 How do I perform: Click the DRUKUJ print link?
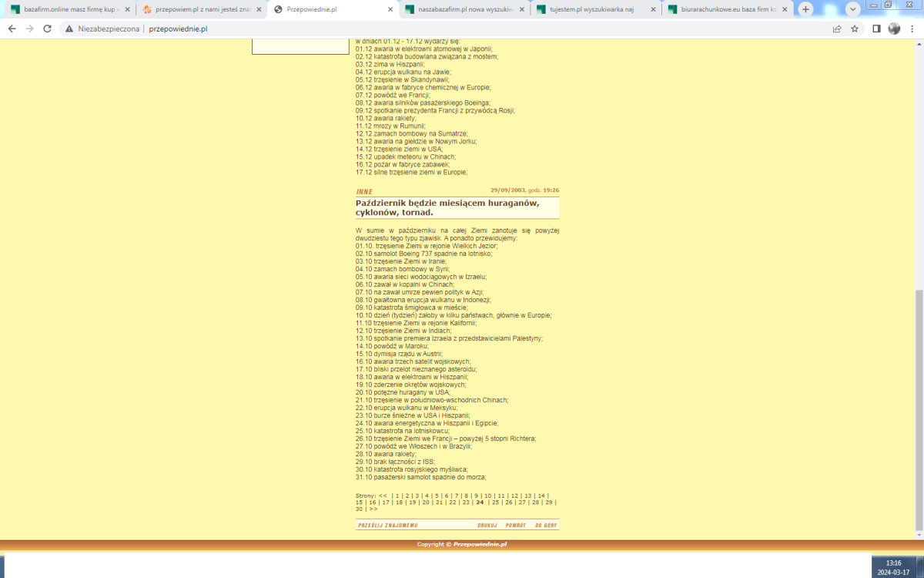pos(487,525)
